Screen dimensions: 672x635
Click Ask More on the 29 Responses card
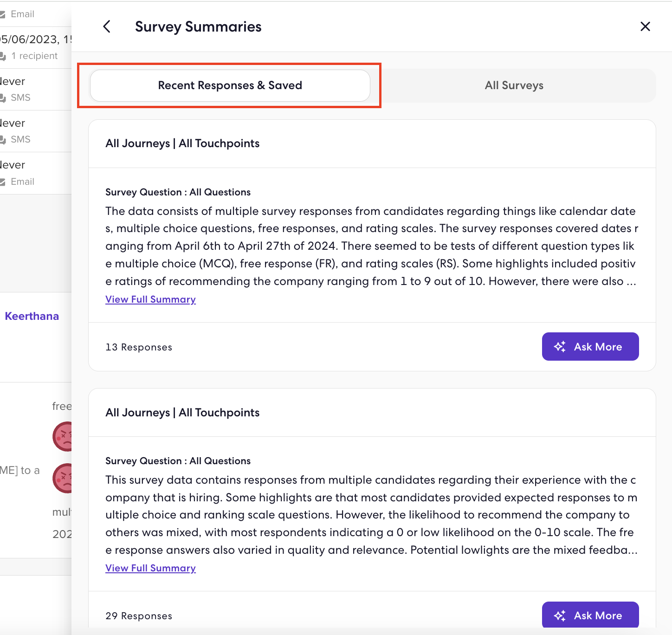[x=590, y=615]
